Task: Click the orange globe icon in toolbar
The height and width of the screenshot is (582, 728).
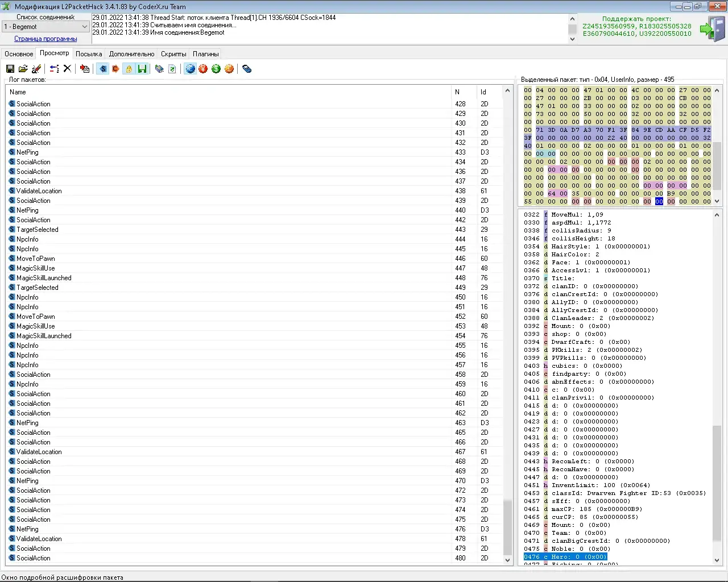Action: point(229,69)
